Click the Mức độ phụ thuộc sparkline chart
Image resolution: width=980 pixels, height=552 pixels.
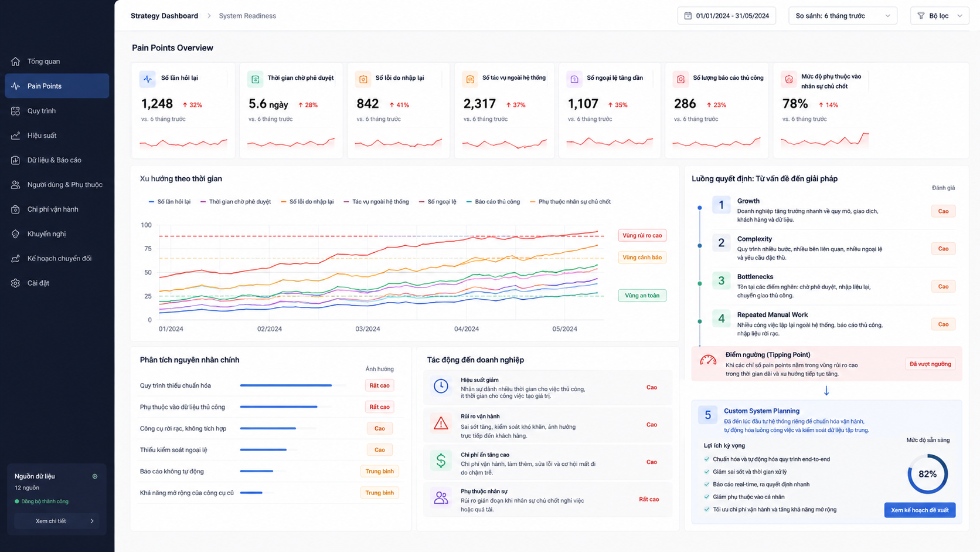pyautogui.click(x=825, y=140)
